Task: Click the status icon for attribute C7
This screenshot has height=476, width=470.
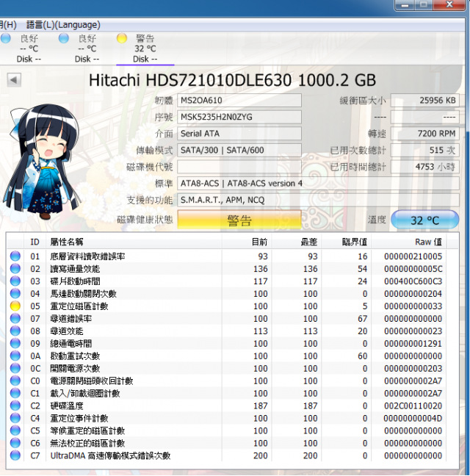Action: pos(15,455)
